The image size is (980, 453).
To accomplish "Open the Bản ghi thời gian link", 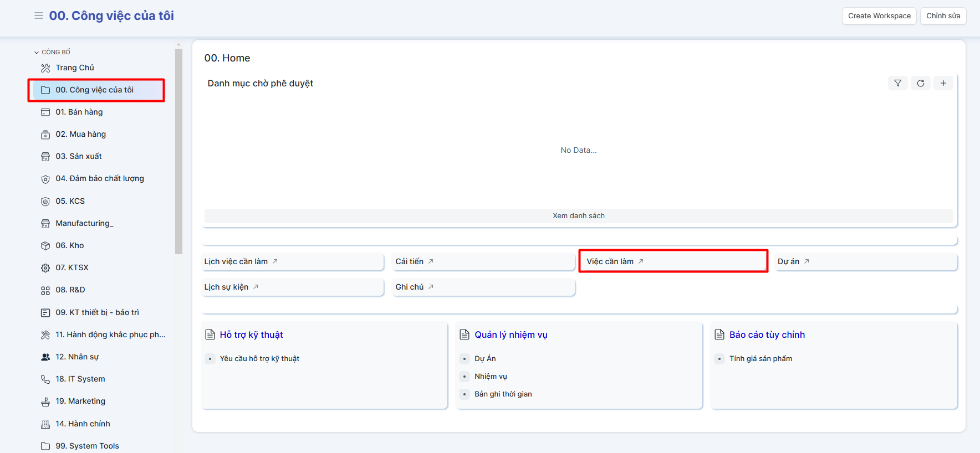I will coord(503,394).
